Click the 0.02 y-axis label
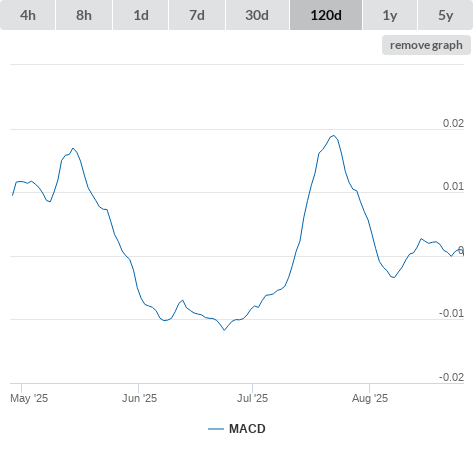 [x=453, y=123]
